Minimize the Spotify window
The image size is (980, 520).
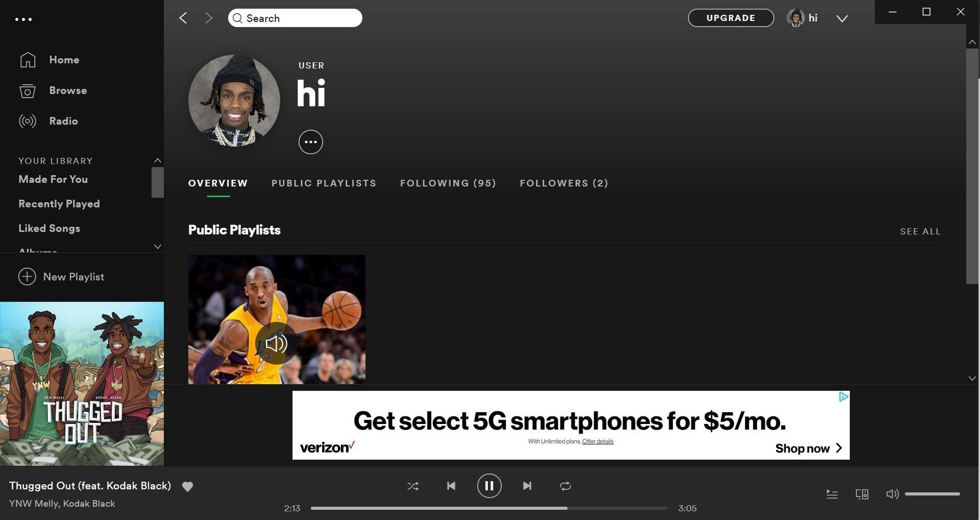pos(892,12)
